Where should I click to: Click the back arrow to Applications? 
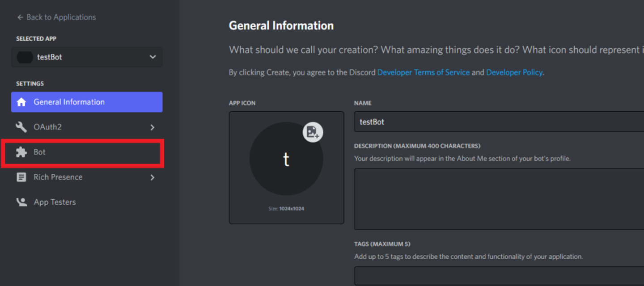point(20,17)
